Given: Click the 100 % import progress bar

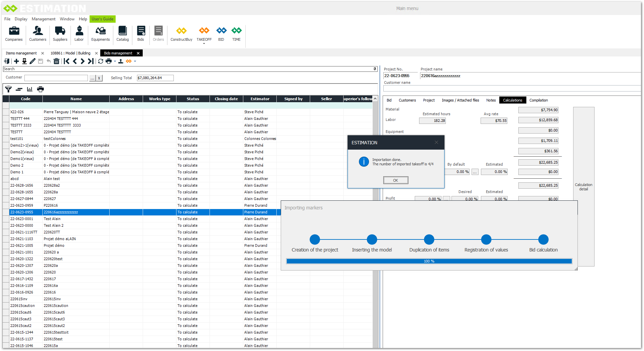Looking at the screenshot, I should [x=429, y=261].
